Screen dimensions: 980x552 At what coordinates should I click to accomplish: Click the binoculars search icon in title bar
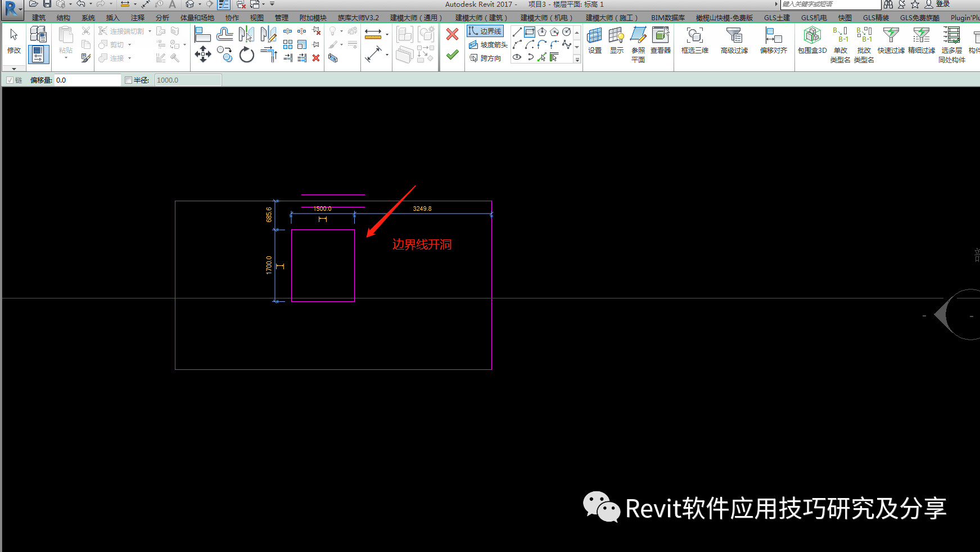point(888,4)
